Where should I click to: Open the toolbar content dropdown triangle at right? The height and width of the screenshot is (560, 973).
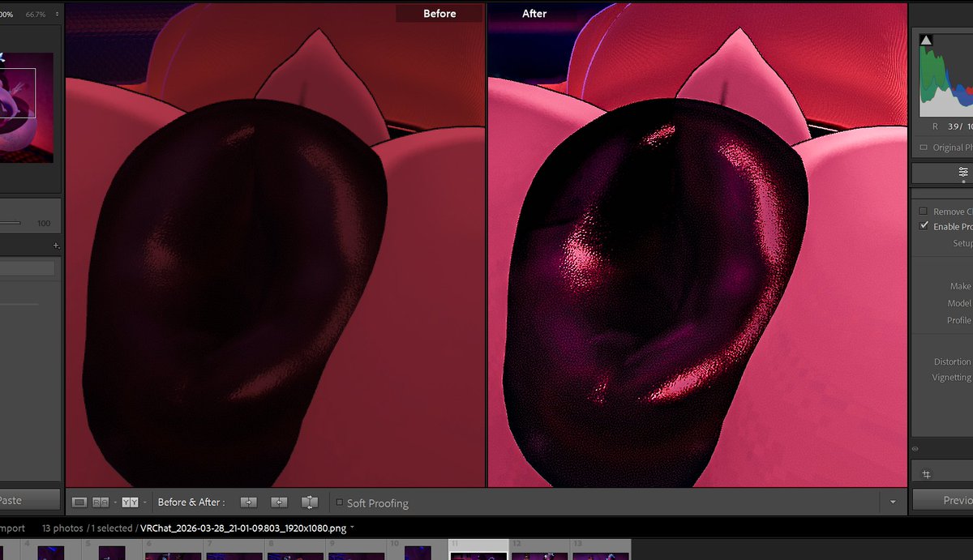(893, 502)
